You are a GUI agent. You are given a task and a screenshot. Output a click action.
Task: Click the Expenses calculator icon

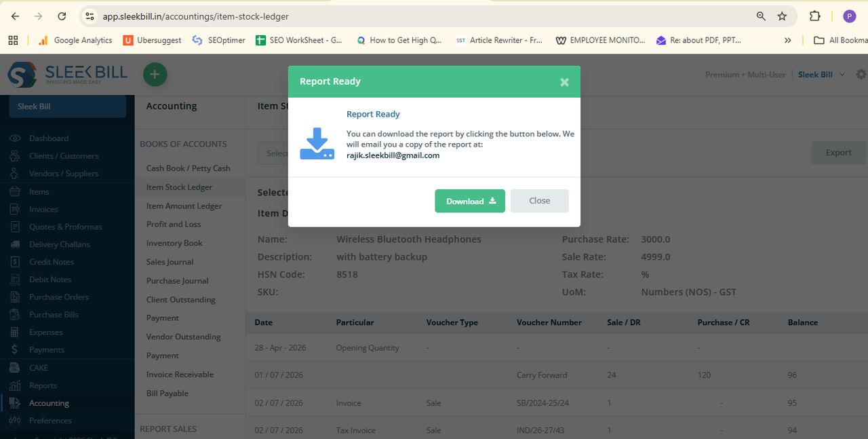15,332
